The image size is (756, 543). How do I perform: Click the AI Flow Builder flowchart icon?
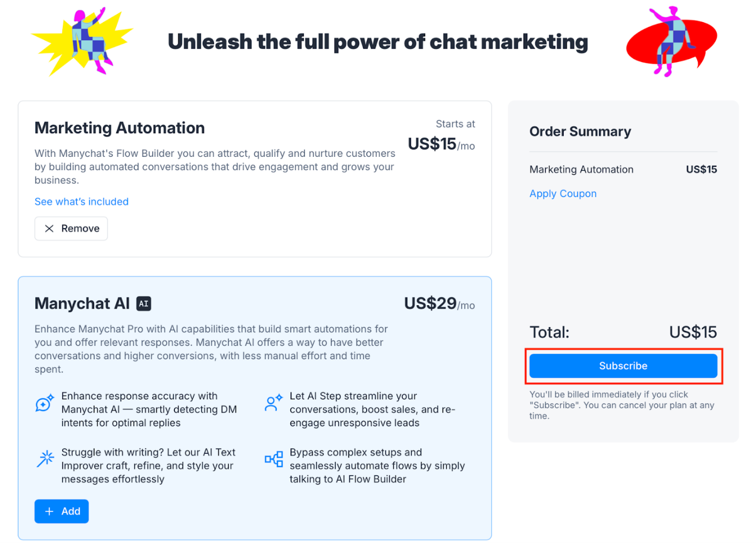click(x=274, y=459)
